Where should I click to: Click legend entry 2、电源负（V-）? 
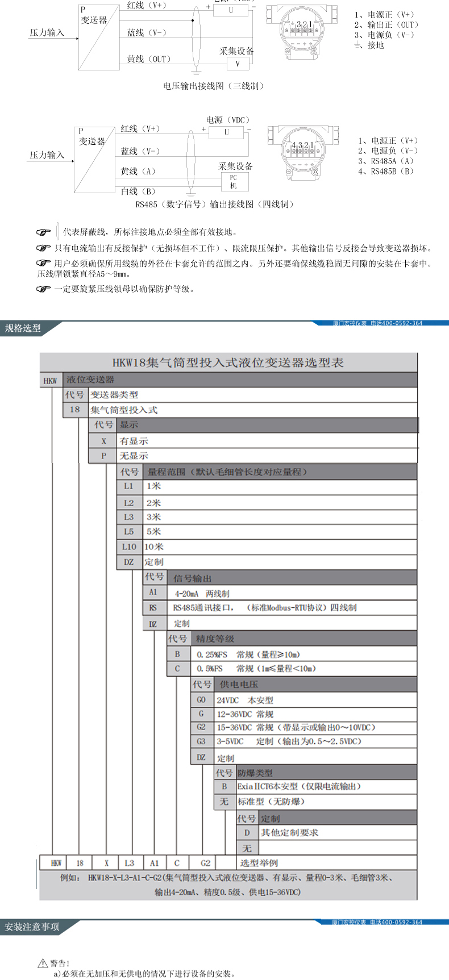(388, 151)
